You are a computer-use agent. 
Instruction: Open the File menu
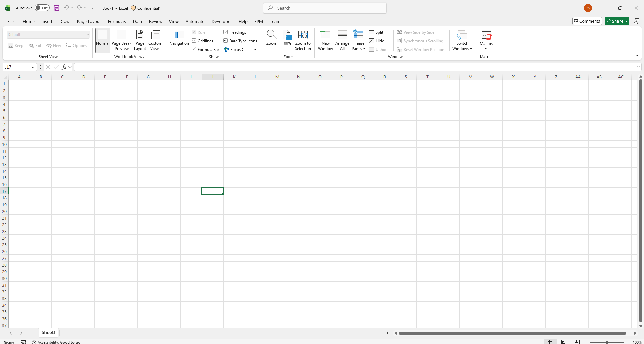[x=11, y=21]
